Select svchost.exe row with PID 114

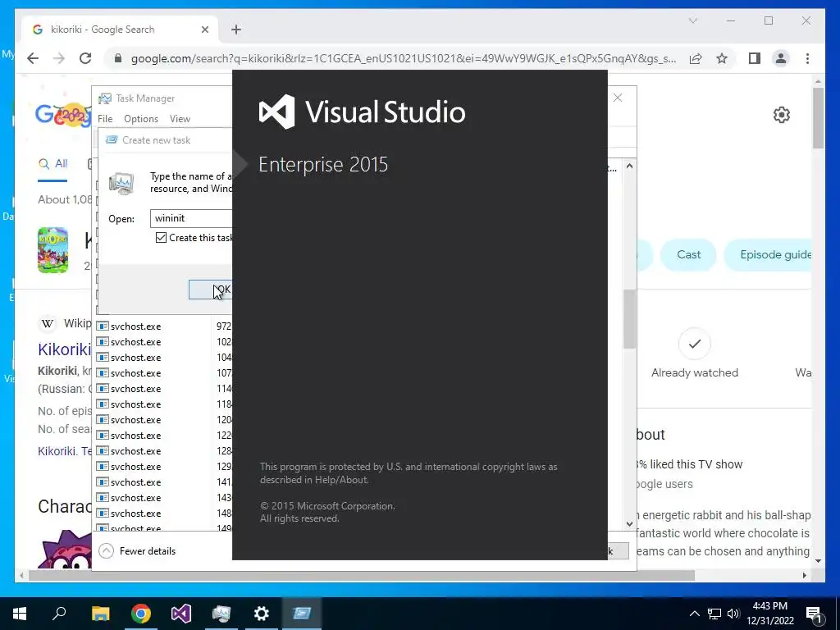[164, 388]
